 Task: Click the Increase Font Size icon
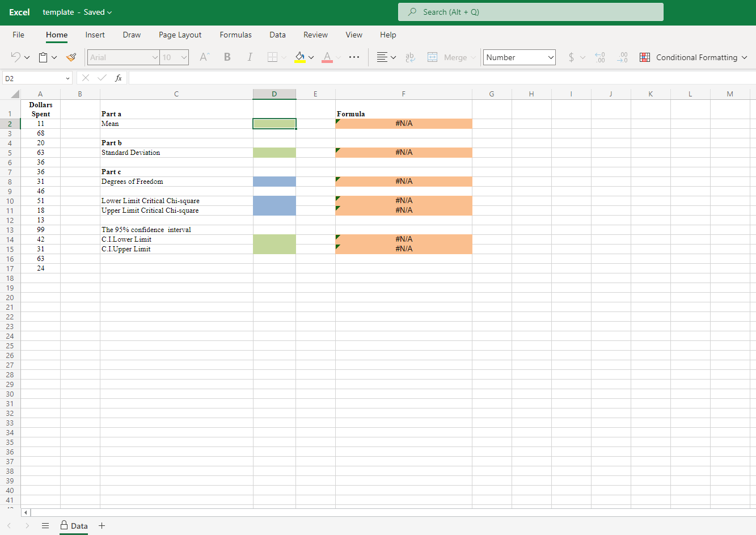coord(204,57)
